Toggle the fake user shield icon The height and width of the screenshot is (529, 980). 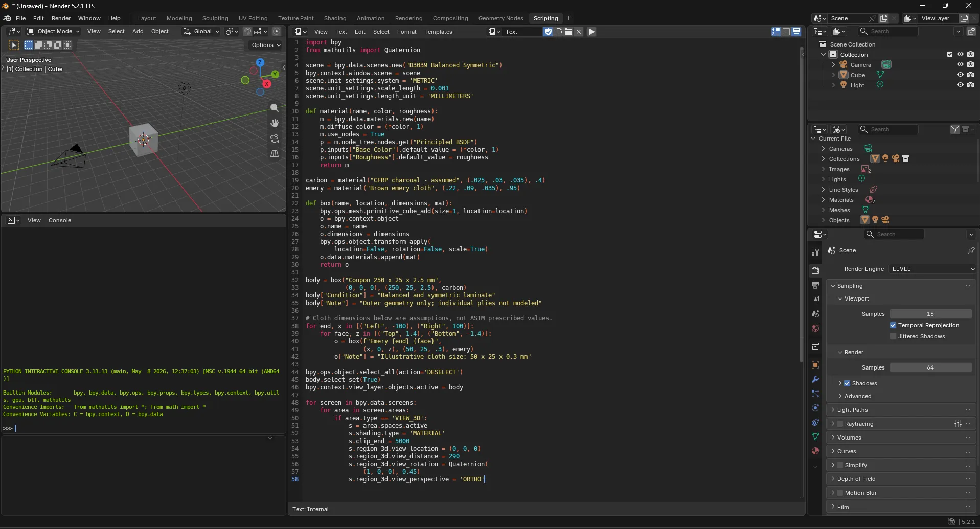pos(548,32)
